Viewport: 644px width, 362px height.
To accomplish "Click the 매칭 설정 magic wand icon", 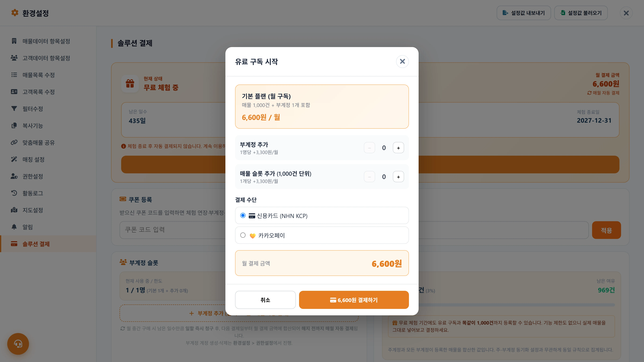I will (14, 159).
